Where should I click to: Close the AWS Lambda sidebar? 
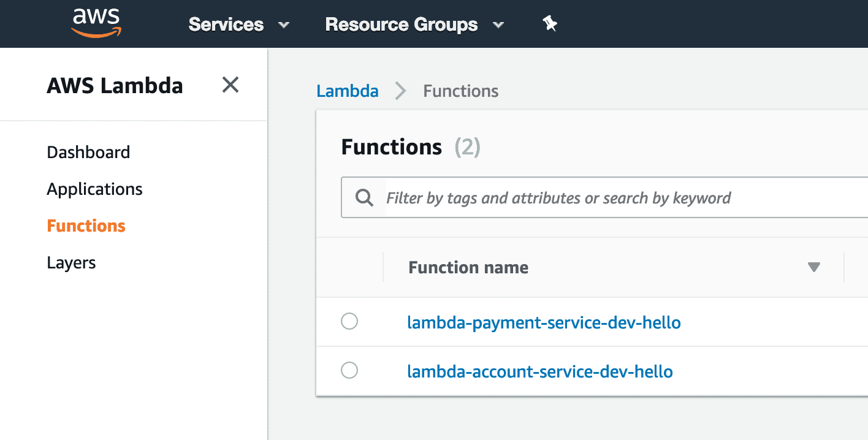(x=230, y=85)
